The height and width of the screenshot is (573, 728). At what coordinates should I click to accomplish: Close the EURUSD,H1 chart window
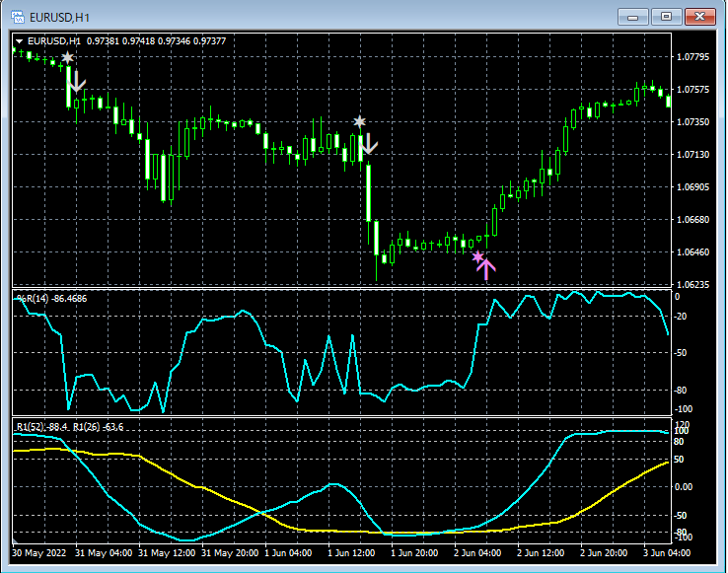pyautogui.click(x=701, y=16)
